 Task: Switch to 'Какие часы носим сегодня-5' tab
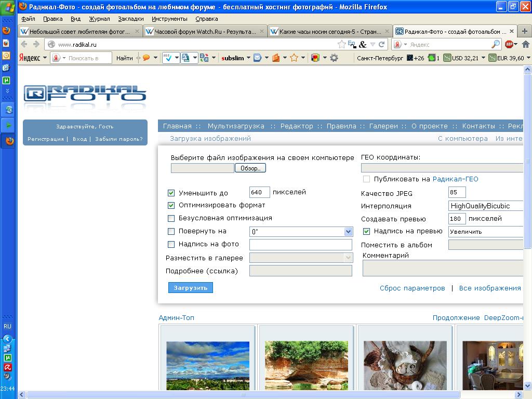(329, 32)
